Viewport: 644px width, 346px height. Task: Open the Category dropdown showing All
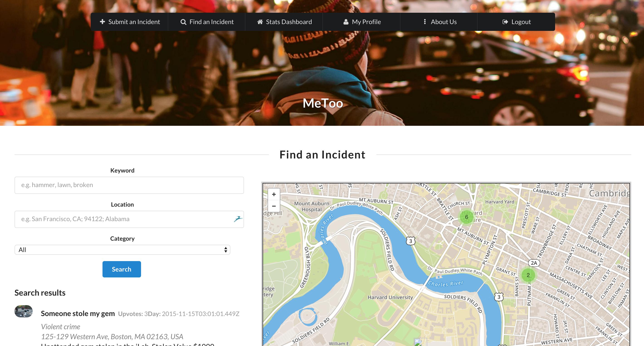point(122,250)
